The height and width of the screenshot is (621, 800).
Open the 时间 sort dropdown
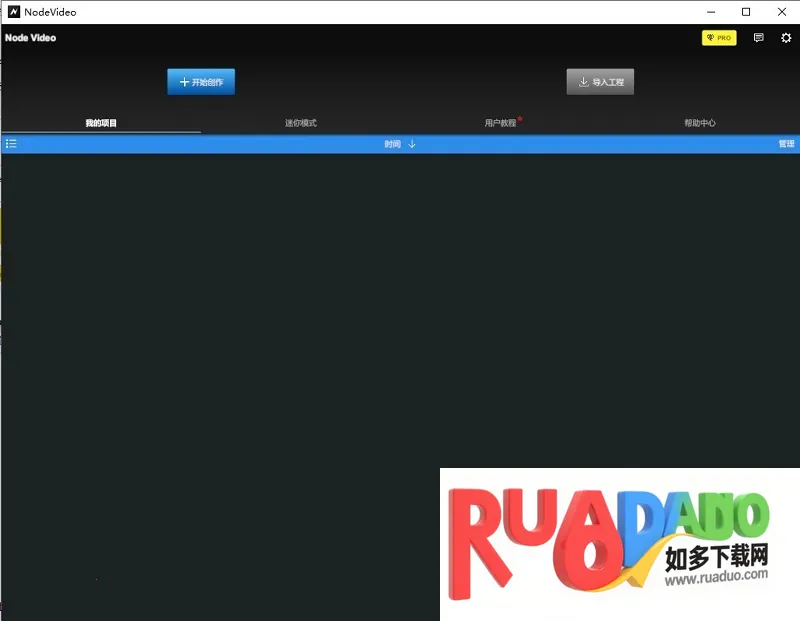pyautogui.click(x=392, y=144)
